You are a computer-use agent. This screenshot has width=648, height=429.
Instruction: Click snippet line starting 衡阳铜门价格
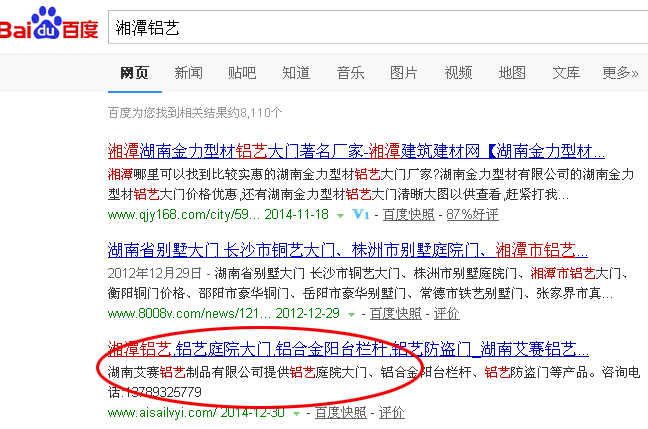point(360,293)
